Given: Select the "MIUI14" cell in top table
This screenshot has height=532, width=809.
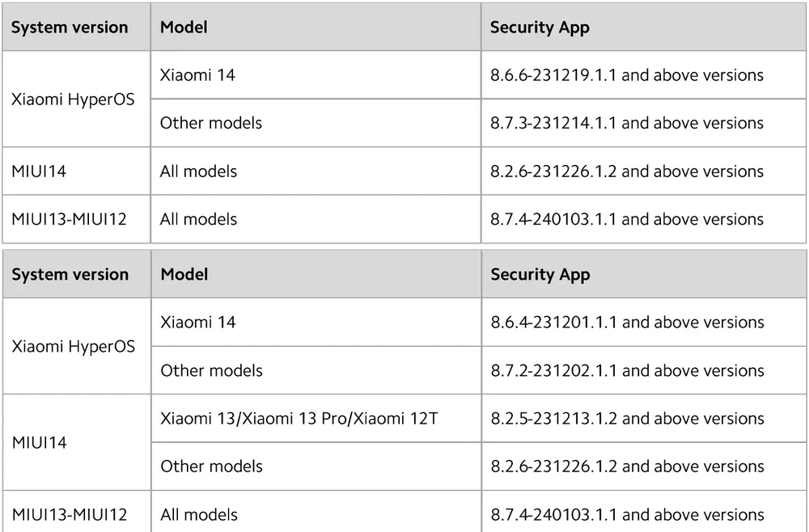Looking at the screenshot, I should click(39, 171).
